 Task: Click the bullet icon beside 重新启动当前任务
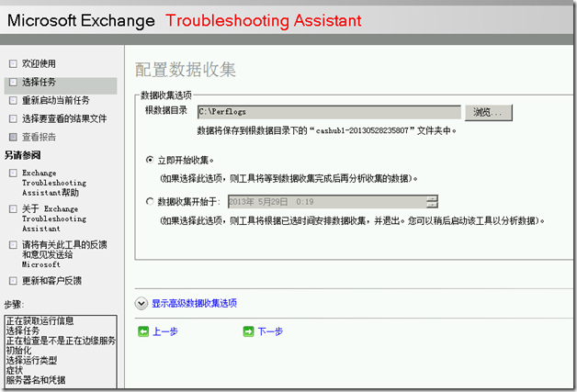pyautogui.click(x=13, y=100)
